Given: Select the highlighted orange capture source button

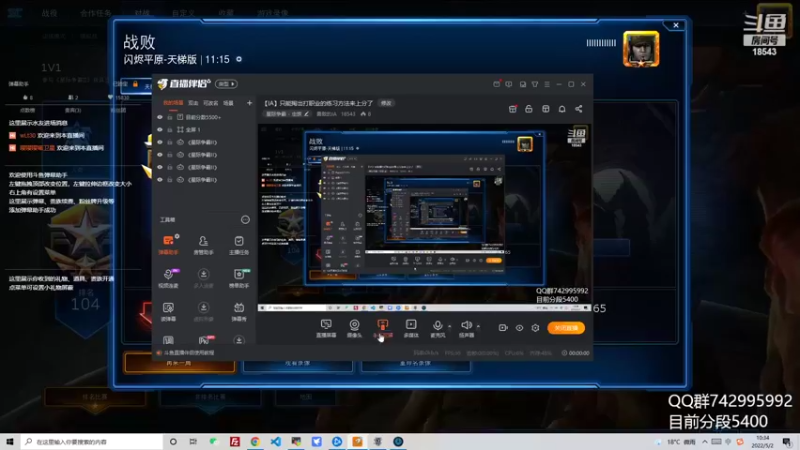Looking at the screenshot, I should tap(383, 328).
